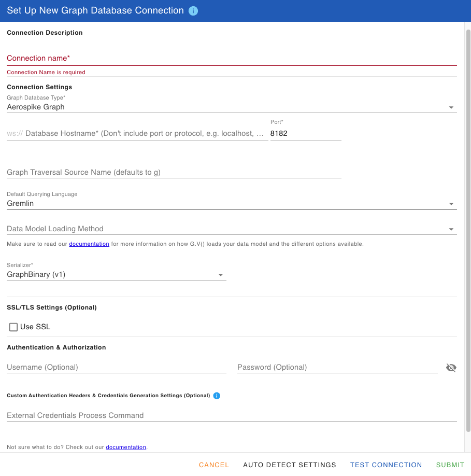Toggle password visibility eye icon
Image resolution: width=471 pixels, height=476 pixels.
451,368
